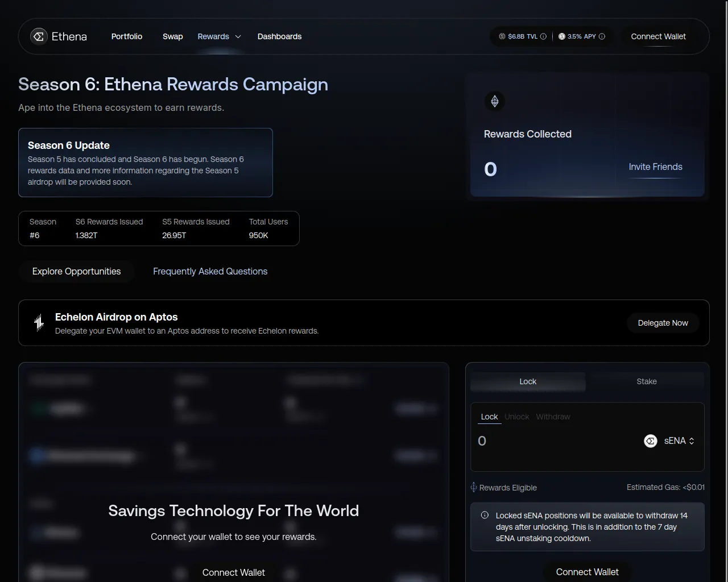
Task: Click the Rewards Eligible label
Action: click(x=508, y=488)
